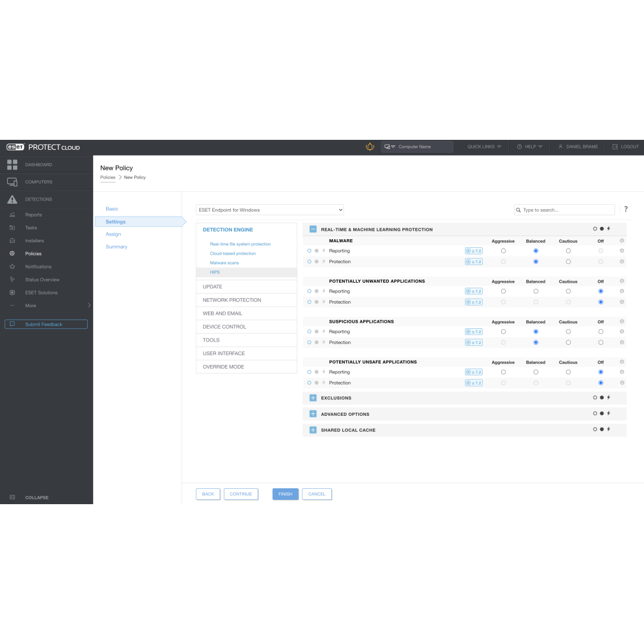Open the Quick Links menu
Viewport: 644px width, 644px height.
coord(484,147)
